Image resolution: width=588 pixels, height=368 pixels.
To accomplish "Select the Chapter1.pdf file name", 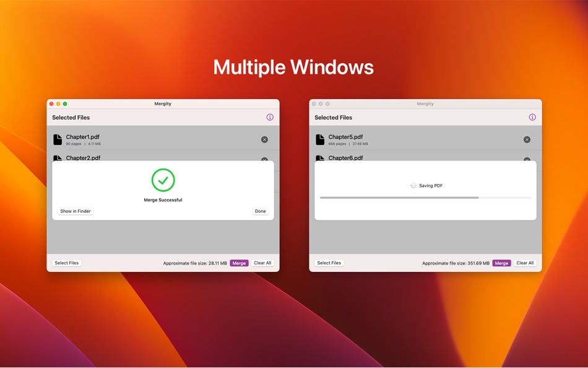I will (82, 137).
